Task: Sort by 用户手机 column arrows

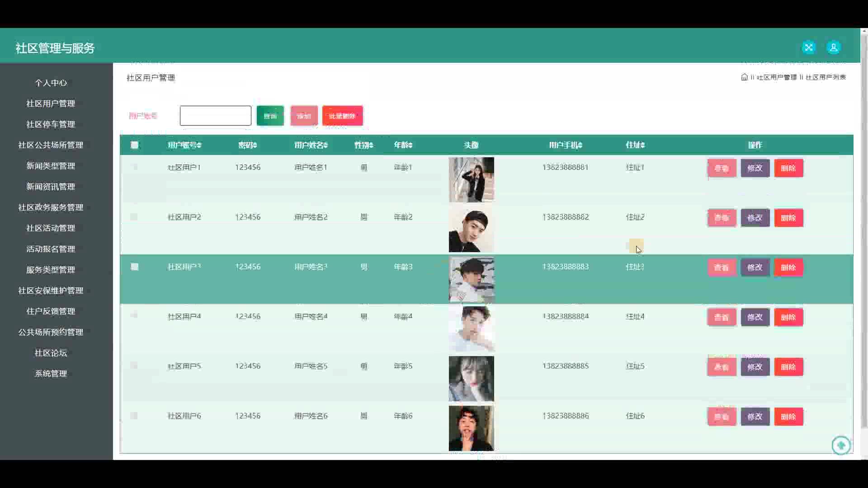Action: [580, 145]
